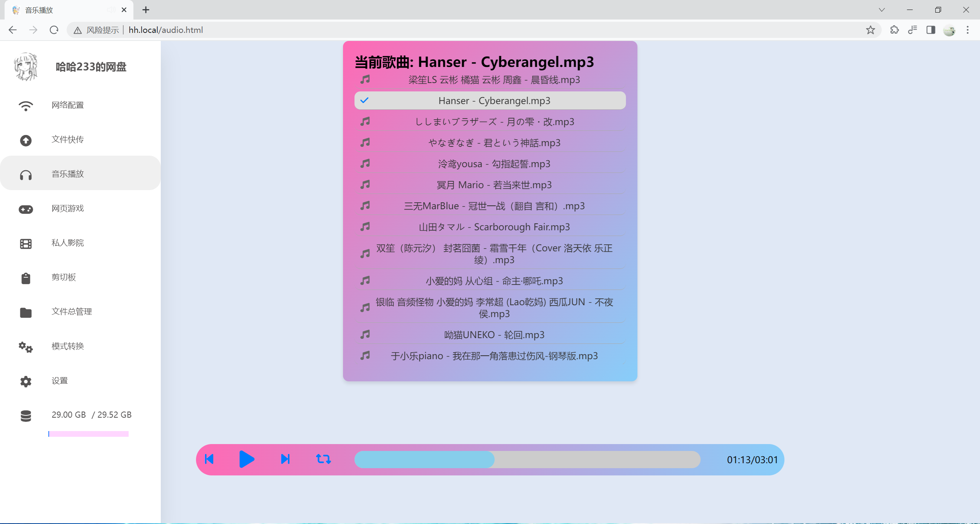Play 呦猫UNEKO - 轮回.mp3
The height and width of the screenshot is (524, 980).
pyautogui.click(x=494, y=335)
